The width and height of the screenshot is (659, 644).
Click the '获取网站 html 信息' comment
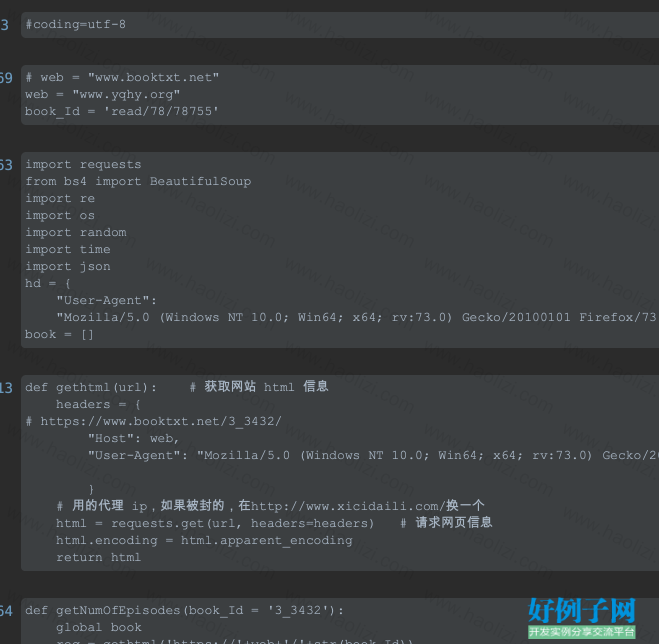pyautogui.click(x=259, y=386)
